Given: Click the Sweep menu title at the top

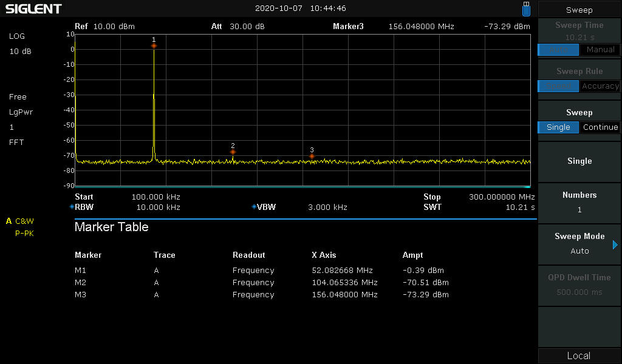Looking at the screenshot, I should point(579,10).
